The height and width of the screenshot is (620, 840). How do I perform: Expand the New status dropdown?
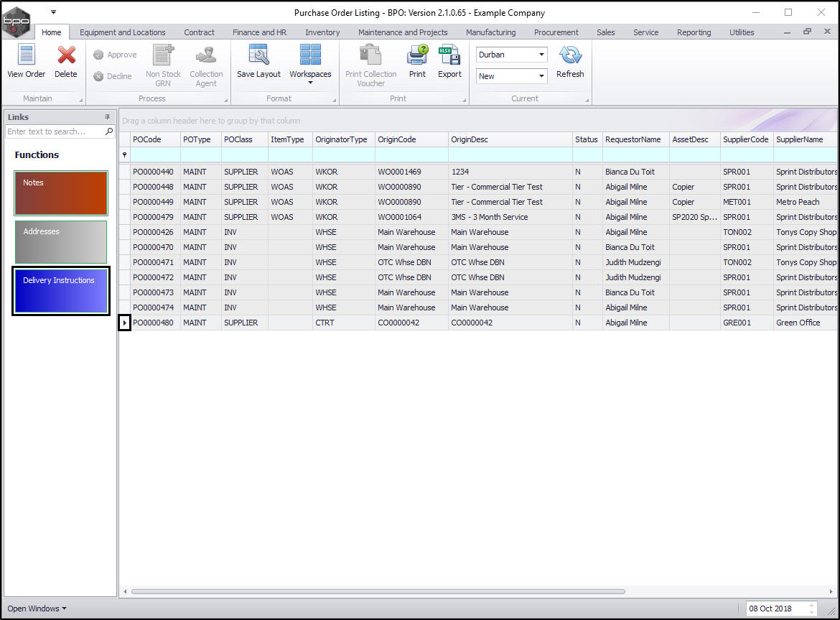[540, 76]
